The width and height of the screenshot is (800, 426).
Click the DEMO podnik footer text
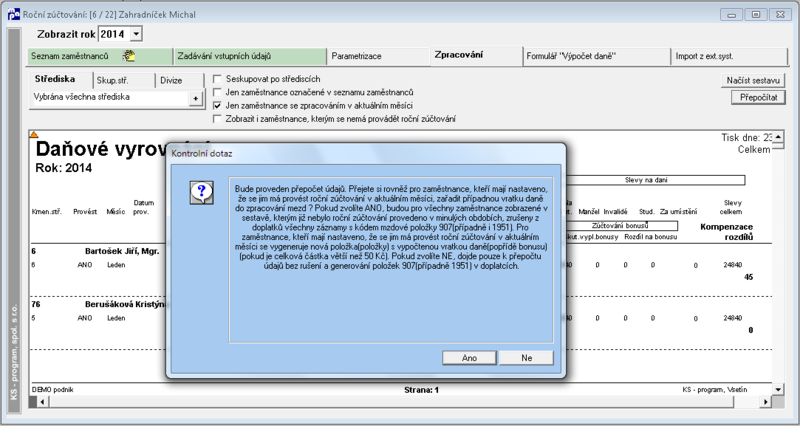53,390
